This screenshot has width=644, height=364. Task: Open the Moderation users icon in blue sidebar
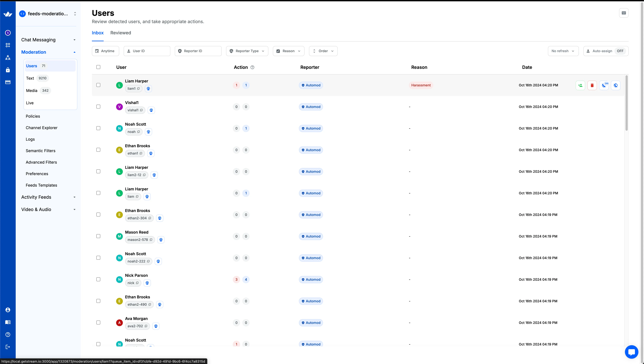[8, 57]
